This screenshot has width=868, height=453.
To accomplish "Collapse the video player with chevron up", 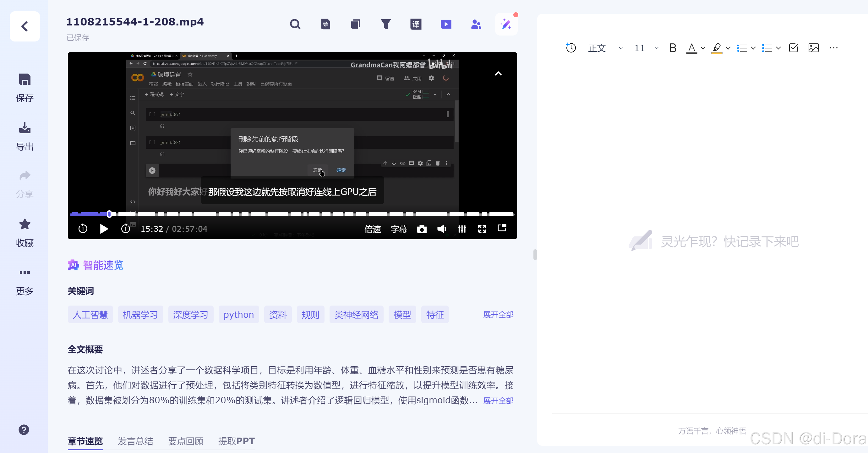I will tap(498, 74).
